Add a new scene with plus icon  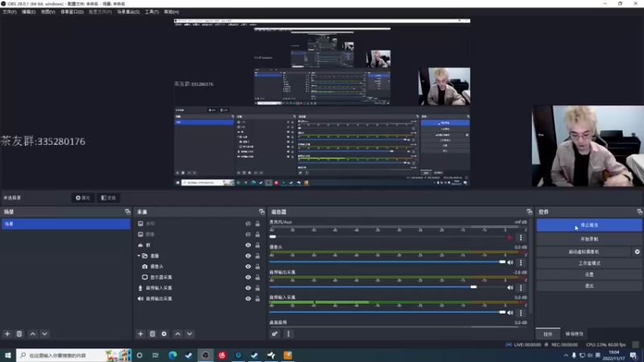tap(7, 334)
